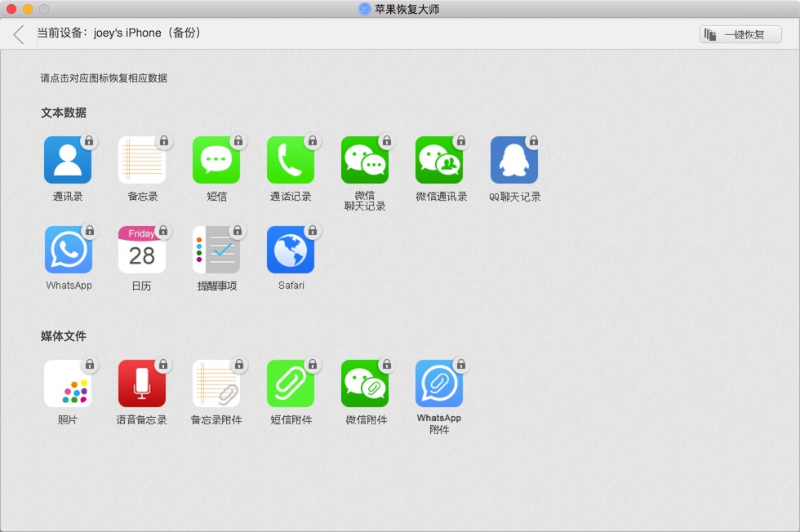Open 微信聊天记录 WeChat chat history

point(365,160)
